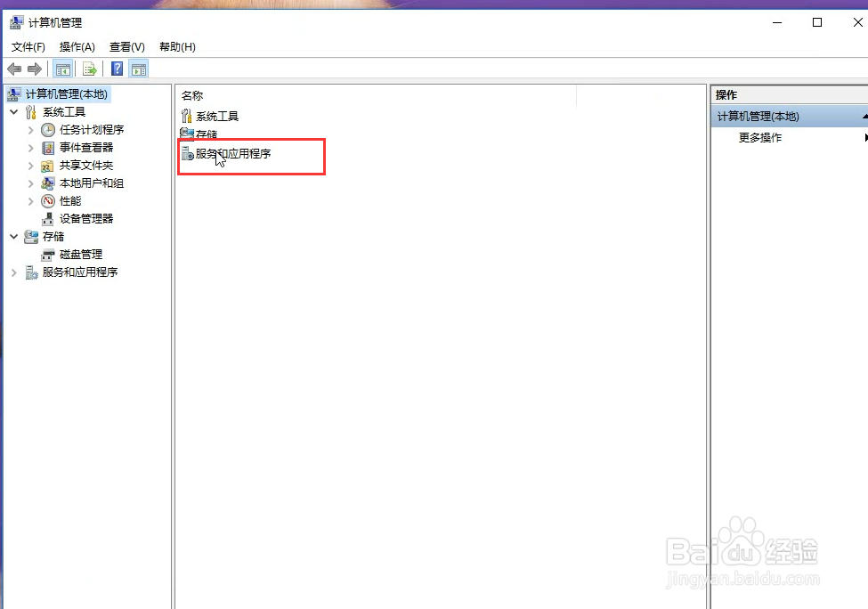
Task: Minimize the 计算机管理 window
Action: pos(777,22)
